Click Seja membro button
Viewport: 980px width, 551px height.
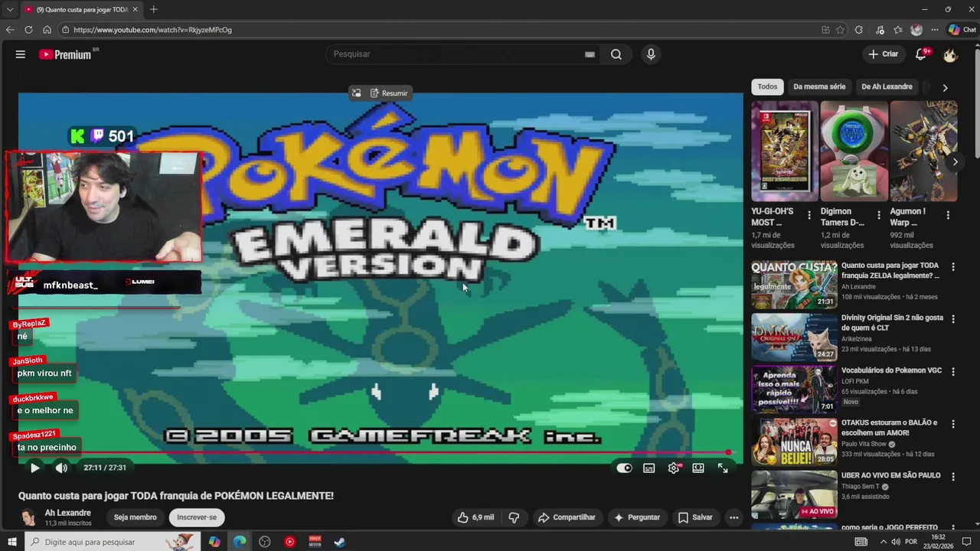[136, 517]
